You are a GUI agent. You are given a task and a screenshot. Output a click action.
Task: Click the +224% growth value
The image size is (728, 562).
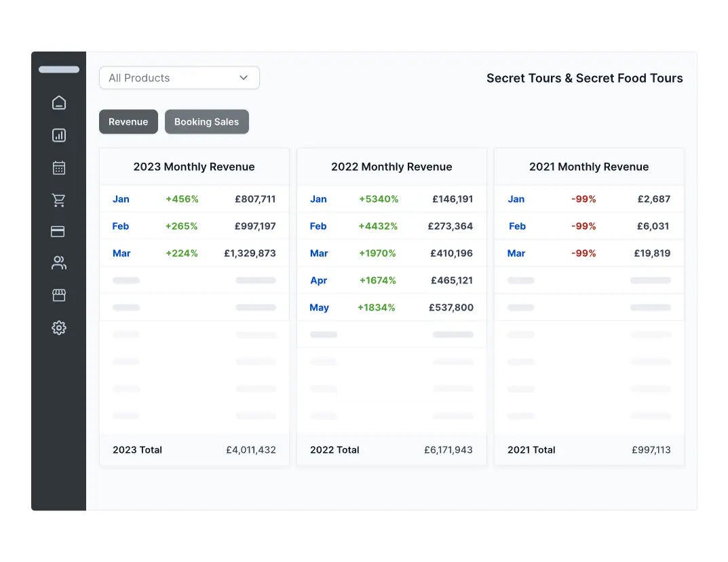point(182,254)
